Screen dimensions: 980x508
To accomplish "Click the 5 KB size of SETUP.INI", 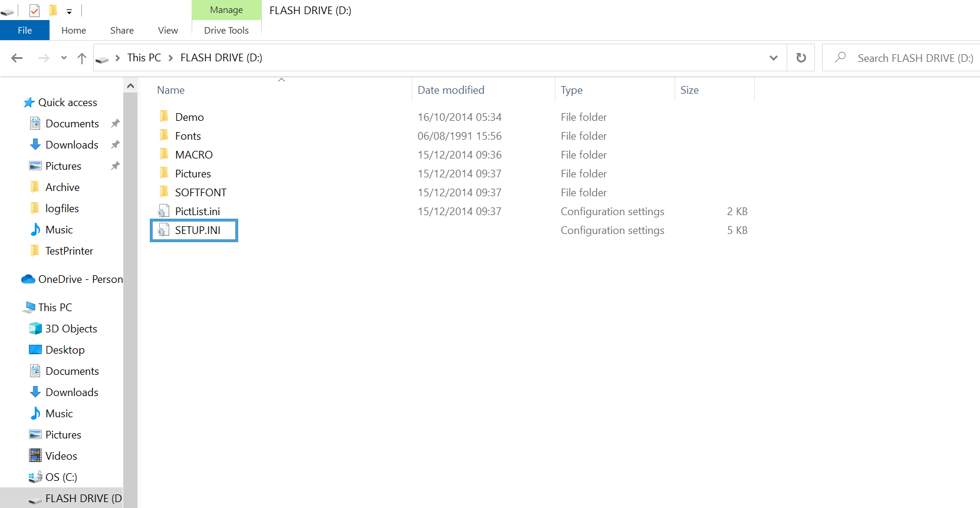I will click(x=737, y=230).
